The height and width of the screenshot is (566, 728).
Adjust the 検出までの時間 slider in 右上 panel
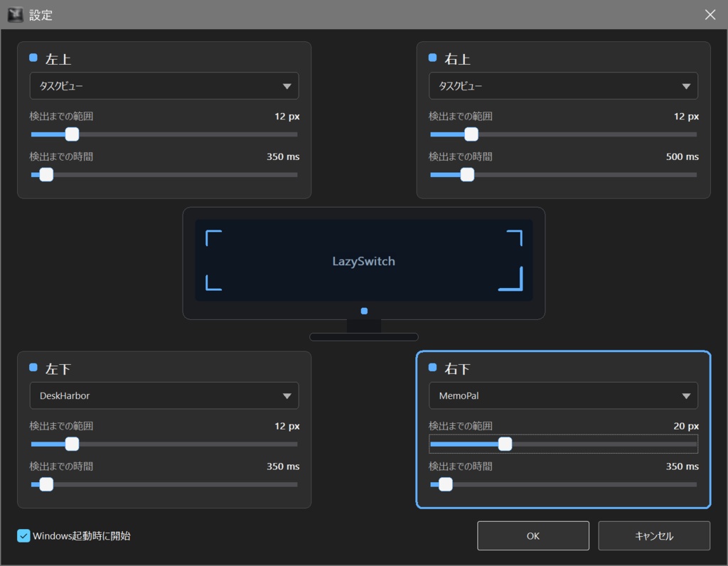click(563, 175)
